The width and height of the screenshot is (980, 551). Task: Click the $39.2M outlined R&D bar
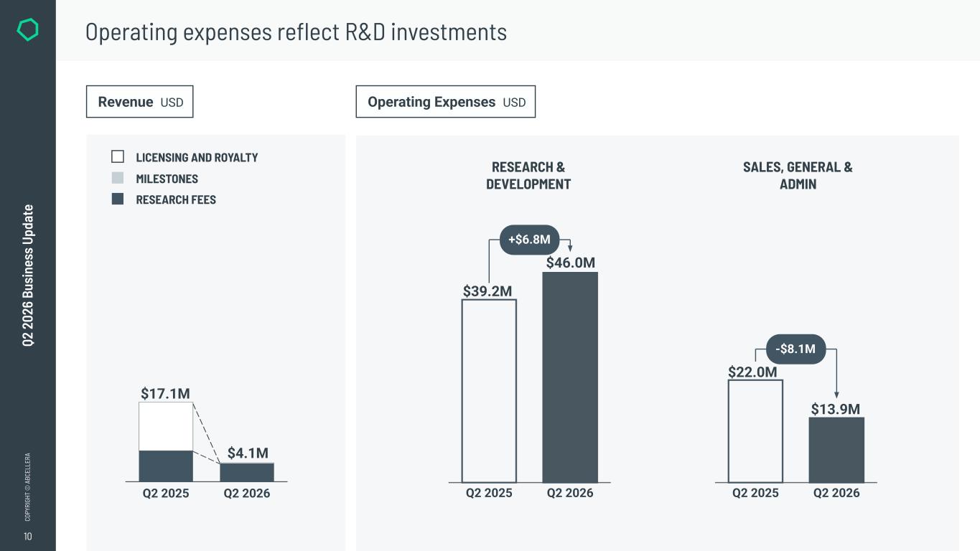(x=489, y=391)
